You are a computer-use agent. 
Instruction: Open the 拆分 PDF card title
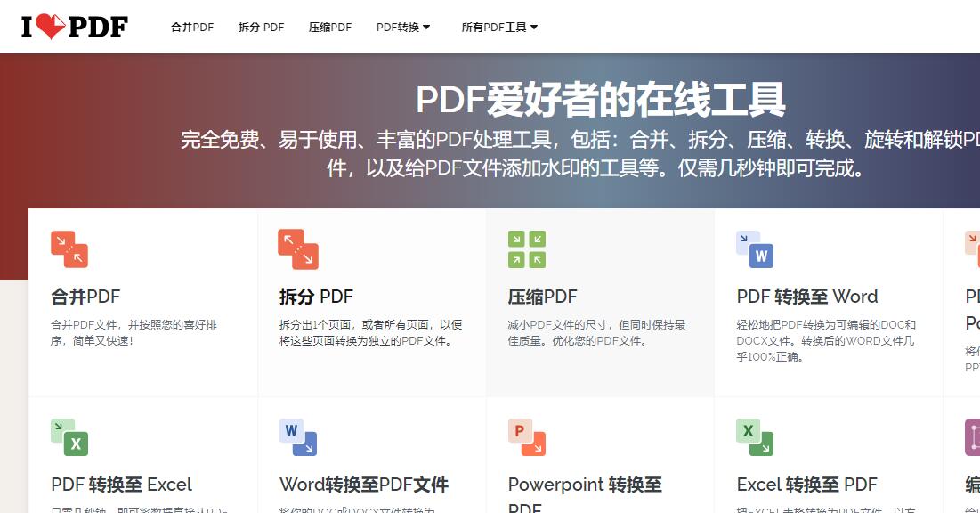316,297
